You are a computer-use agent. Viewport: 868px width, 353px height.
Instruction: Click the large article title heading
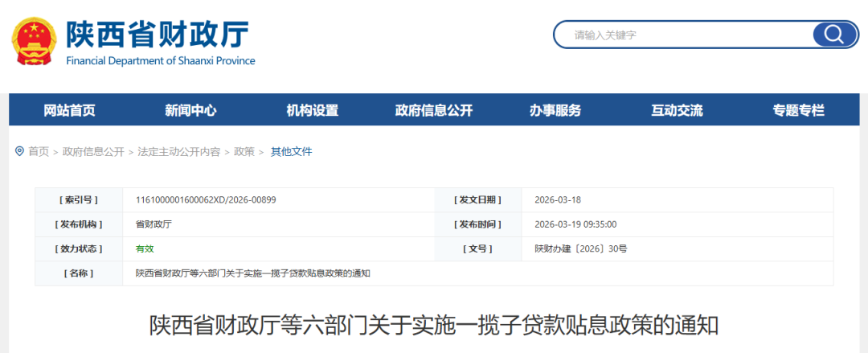434,326
